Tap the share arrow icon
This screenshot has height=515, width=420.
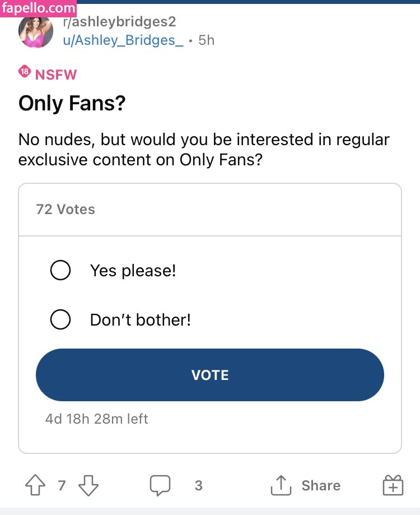[281, 485]
